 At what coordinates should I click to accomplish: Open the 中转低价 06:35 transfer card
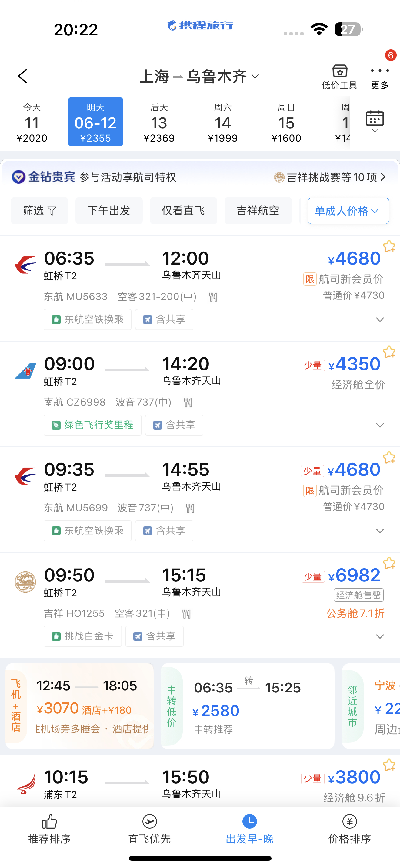coord(248,706)
